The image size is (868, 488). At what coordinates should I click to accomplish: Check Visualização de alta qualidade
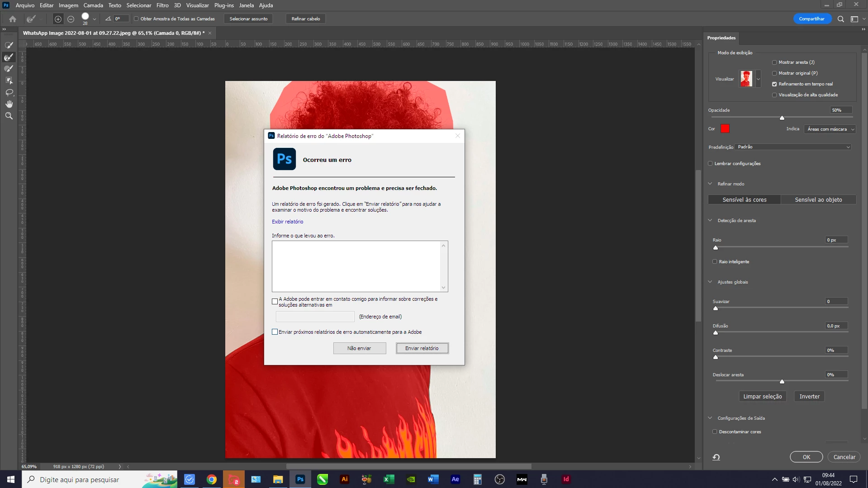point(774,95)
